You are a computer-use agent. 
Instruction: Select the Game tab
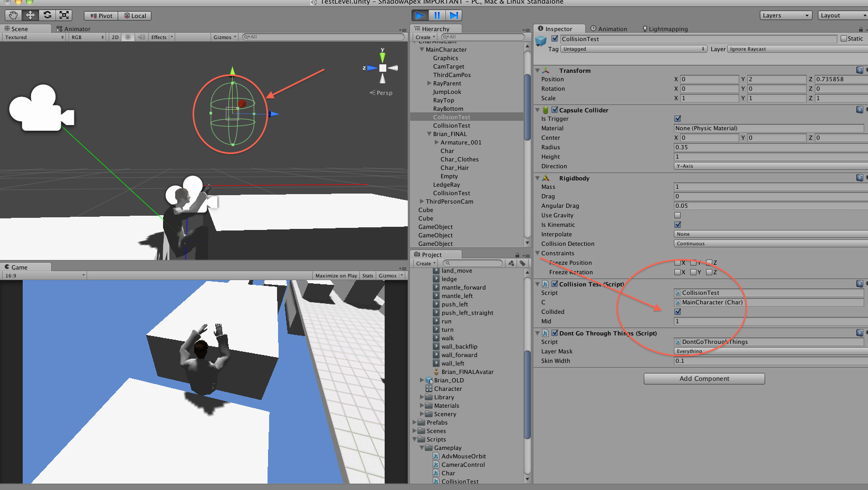[x=25, y=267]
